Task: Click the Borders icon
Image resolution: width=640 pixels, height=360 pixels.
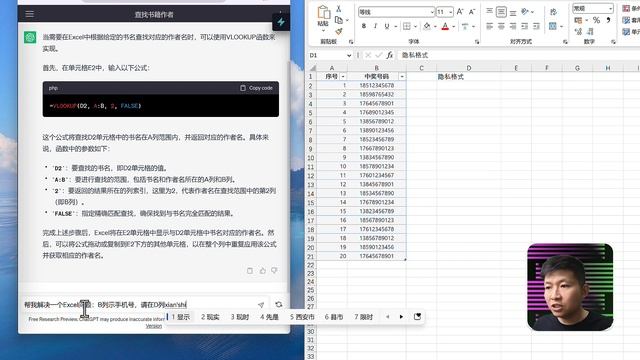Action: pyautogui.click(x=407, y=26)
